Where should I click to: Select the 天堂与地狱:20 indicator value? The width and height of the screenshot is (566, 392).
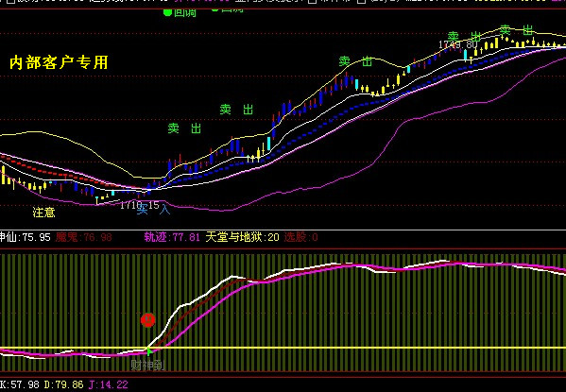(242, 237)
